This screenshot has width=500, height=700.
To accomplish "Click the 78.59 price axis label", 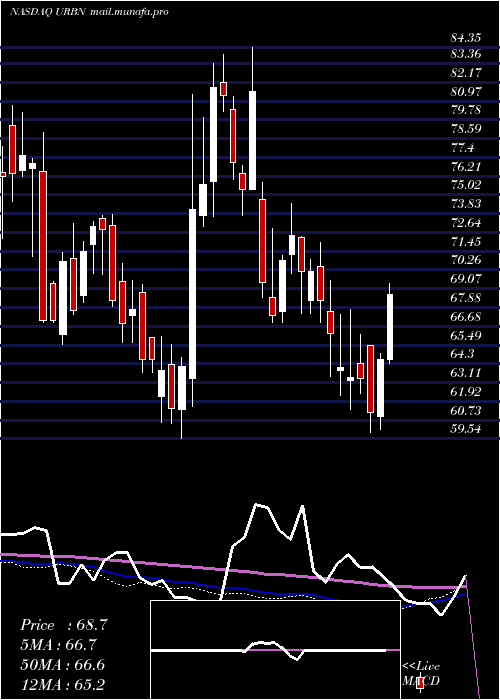I will 466,129.
